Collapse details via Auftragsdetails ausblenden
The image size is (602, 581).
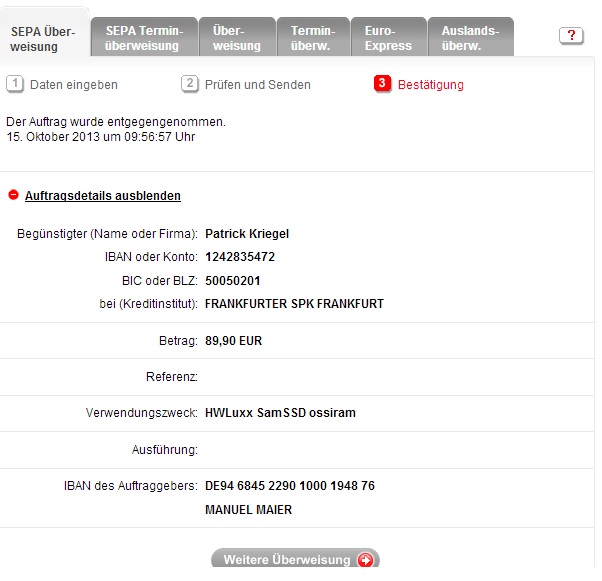tap(102, 196)
